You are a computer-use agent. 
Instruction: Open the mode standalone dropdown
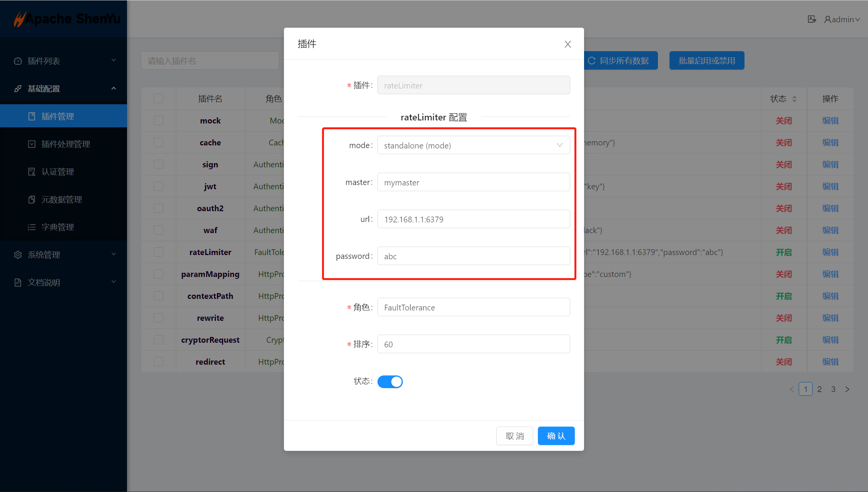(x=473, y=145)
